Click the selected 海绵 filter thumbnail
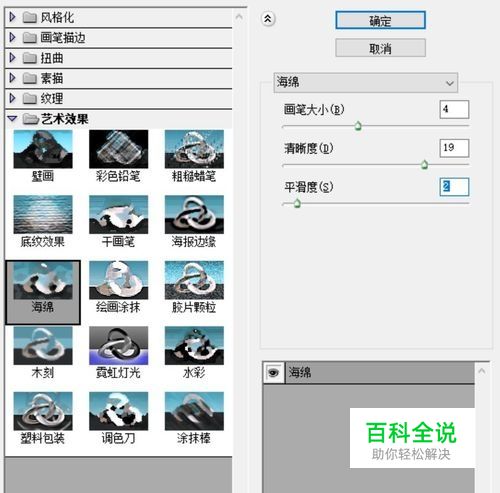The height and width of the screenshot is (493, 500). pos(43,280)
